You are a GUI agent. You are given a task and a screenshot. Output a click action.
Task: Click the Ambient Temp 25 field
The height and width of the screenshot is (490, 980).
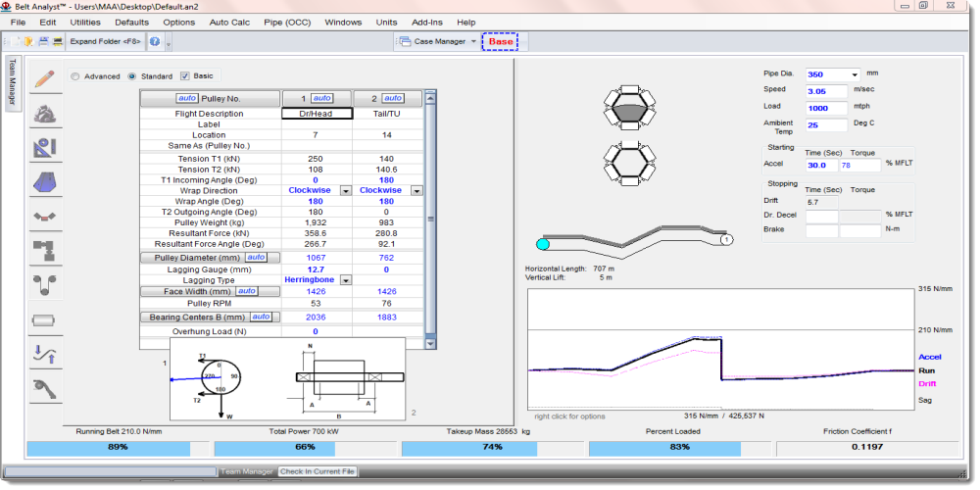coord(826,125)
